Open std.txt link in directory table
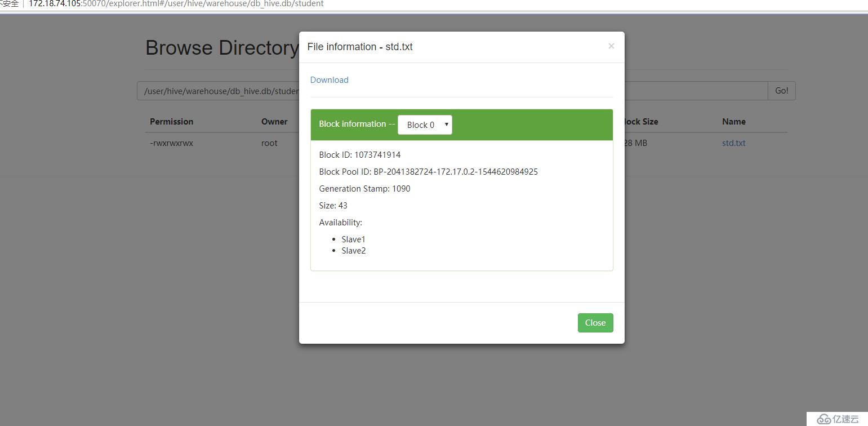The width and height of the screenshot is (868, 426). [733, 143]
